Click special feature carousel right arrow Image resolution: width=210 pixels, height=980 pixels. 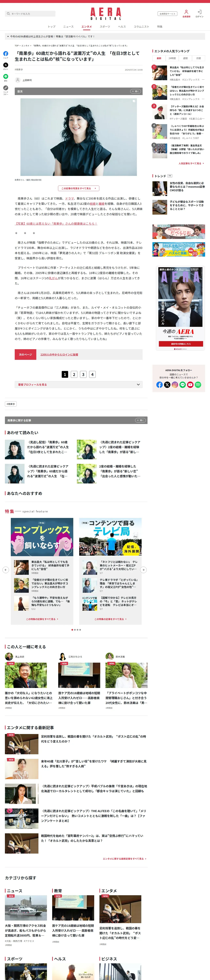[x=143, y=570]
